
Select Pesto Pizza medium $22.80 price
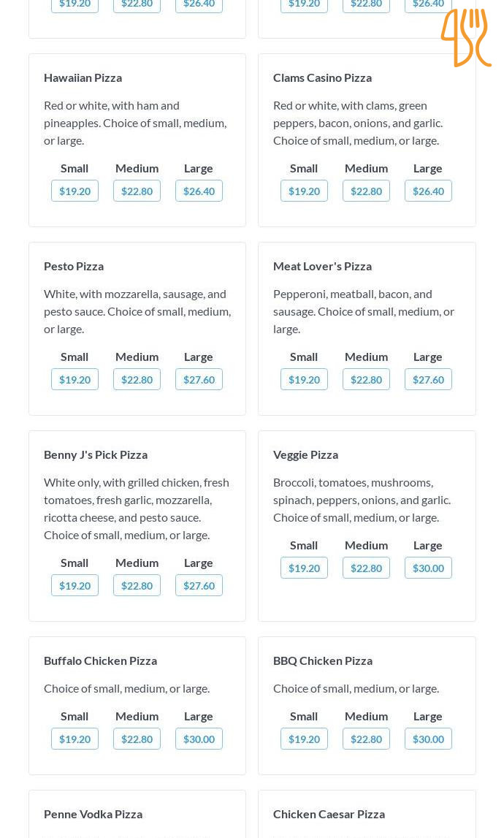(137, 380)
